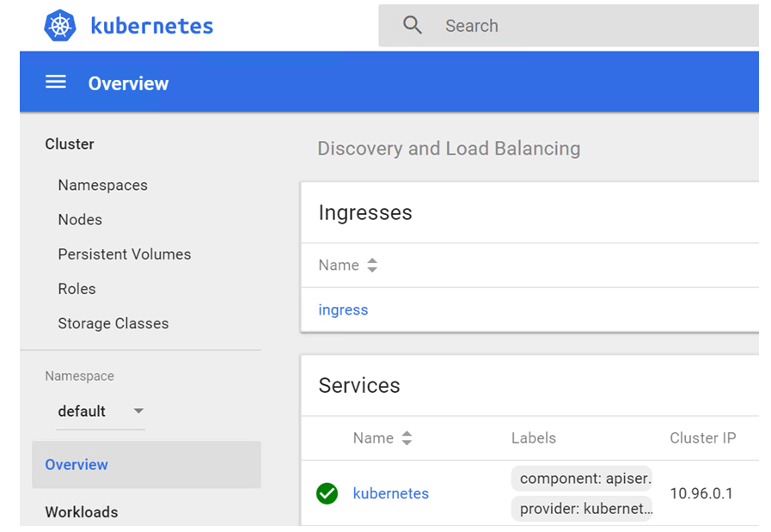Select Roles in Cluster sidebar

point(76,289)
